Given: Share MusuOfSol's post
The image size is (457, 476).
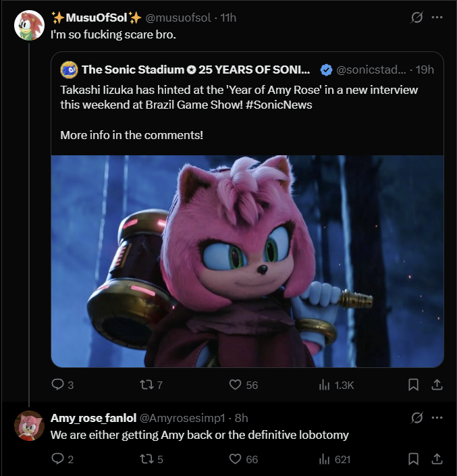Looking at the screenshot, I should 436,385.
